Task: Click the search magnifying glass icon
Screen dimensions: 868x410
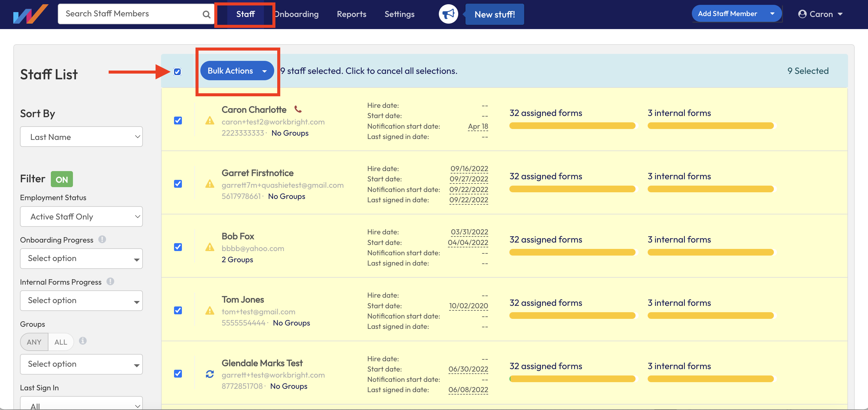Action: (206, 14)
